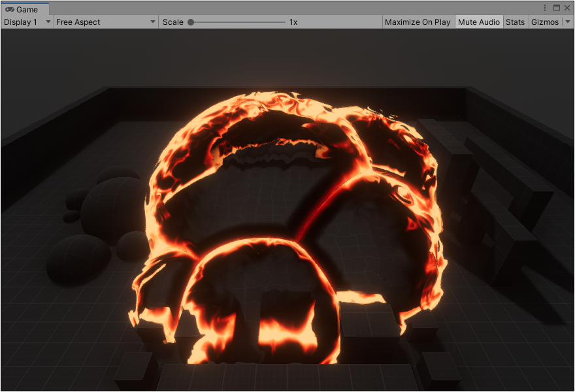Expand the Free Aspect resolution dropdown
The width and height of the screenshot is (575, 392).
click(106, 22)
